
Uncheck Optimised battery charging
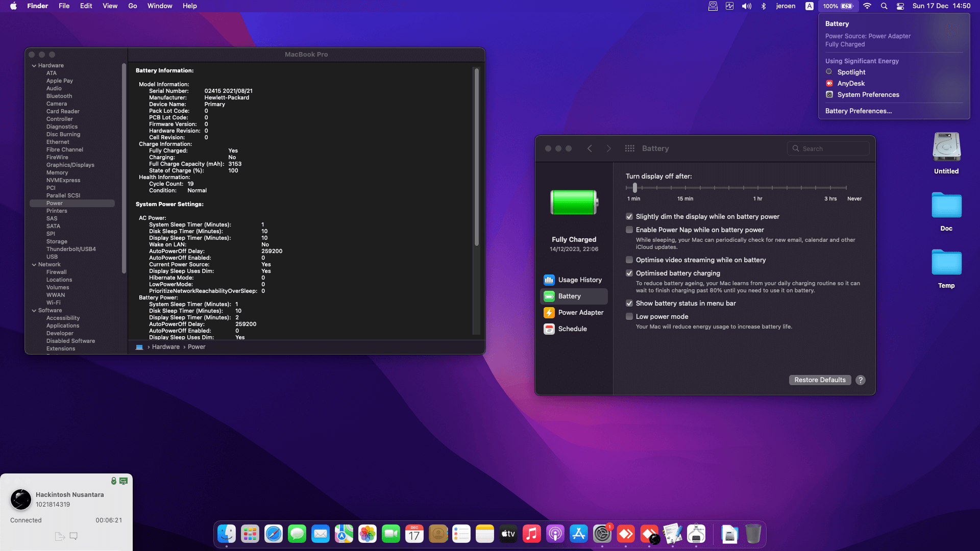point(629,273)
